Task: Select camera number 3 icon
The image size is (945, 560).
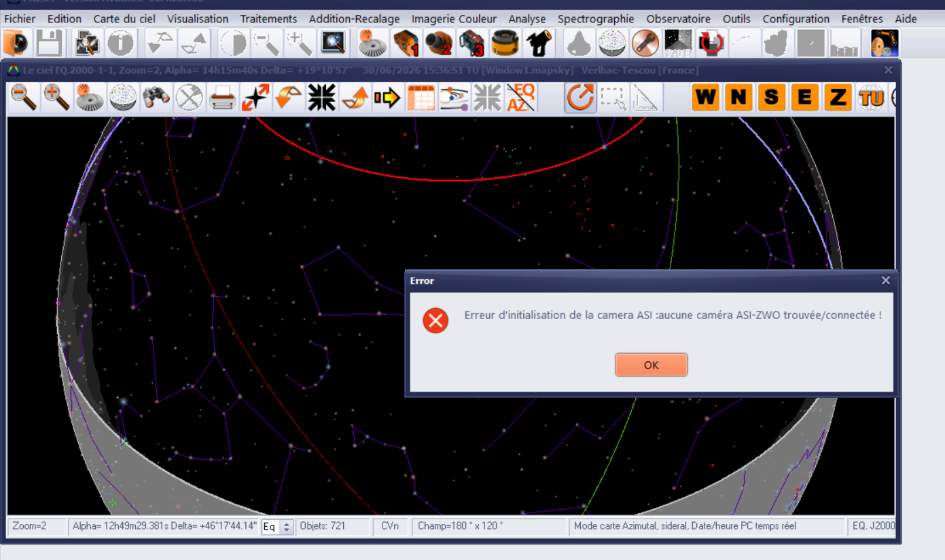Action: 472,43
